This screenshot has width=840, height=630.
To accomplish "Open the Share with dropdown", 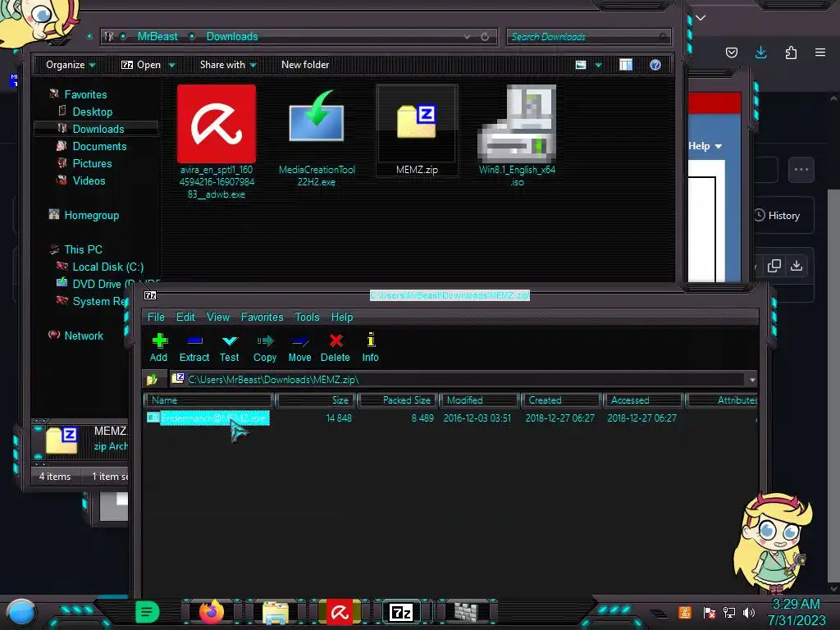I will 228,65.
